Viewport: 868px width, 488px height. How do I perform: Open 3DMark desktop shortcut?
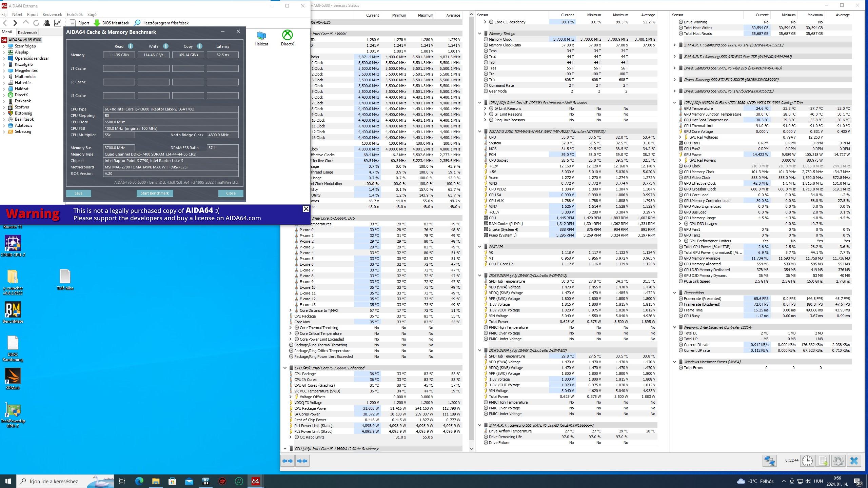tap(13, 379)
